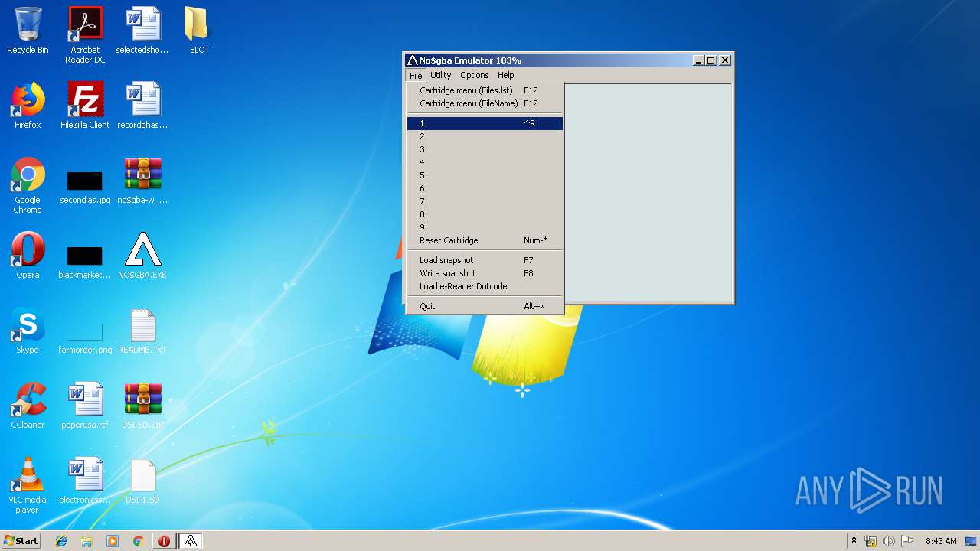Viewport: 980px width, 551px height.
Task: Open the network tray icon
Action: (871, 541)
